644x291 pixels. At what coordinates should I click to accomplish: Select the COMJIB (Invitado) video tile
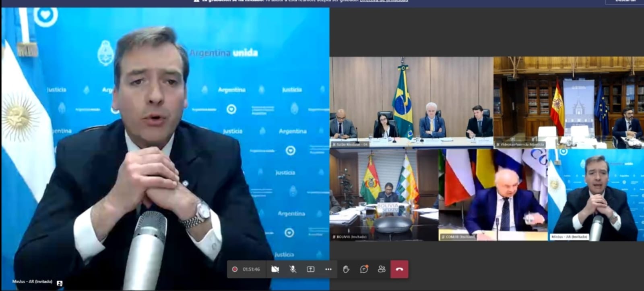coord(493,195)
